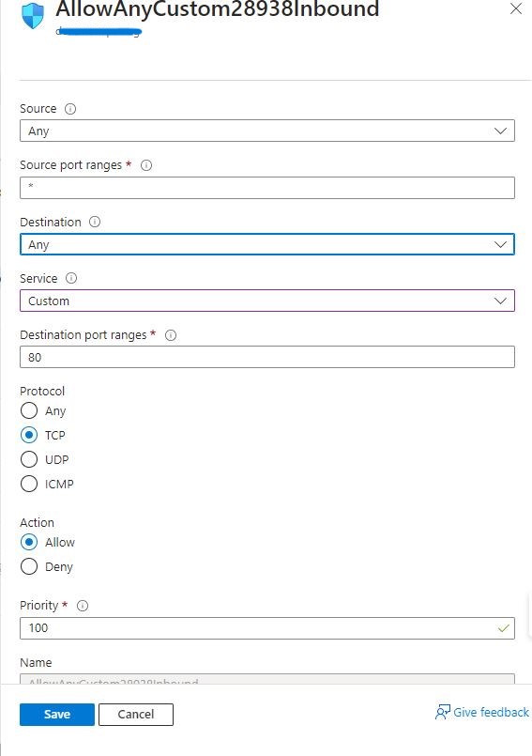
Task: Click the Give feedback person icon
Action: 442,713
